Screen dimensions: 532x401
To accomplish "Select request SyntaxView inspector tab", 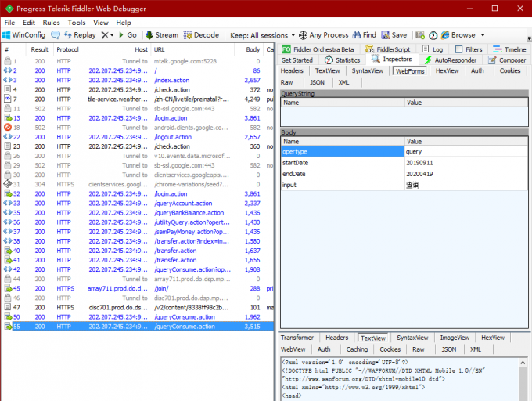I will (368, 70).
